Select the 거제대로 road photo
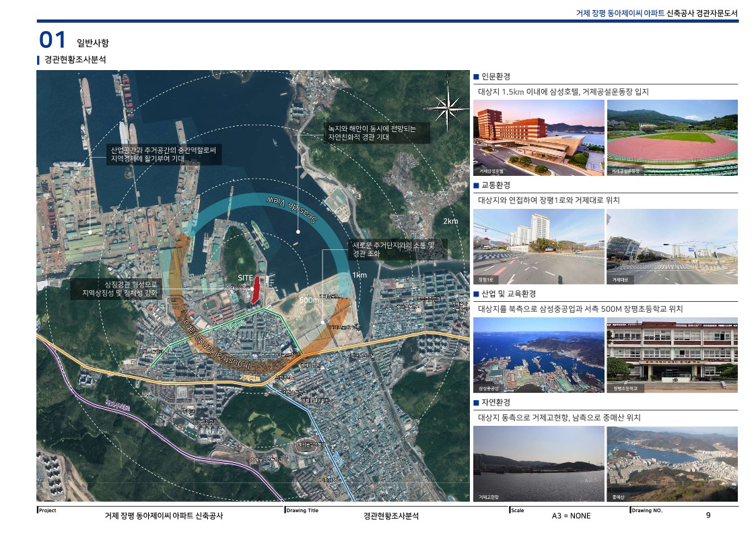756x535 pixels. click(x=672, y=246)
